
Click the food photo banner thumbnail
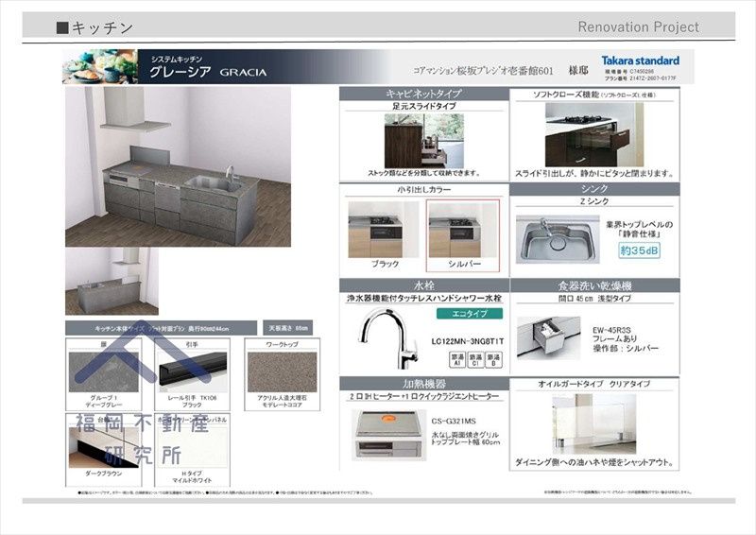point(100,66)
